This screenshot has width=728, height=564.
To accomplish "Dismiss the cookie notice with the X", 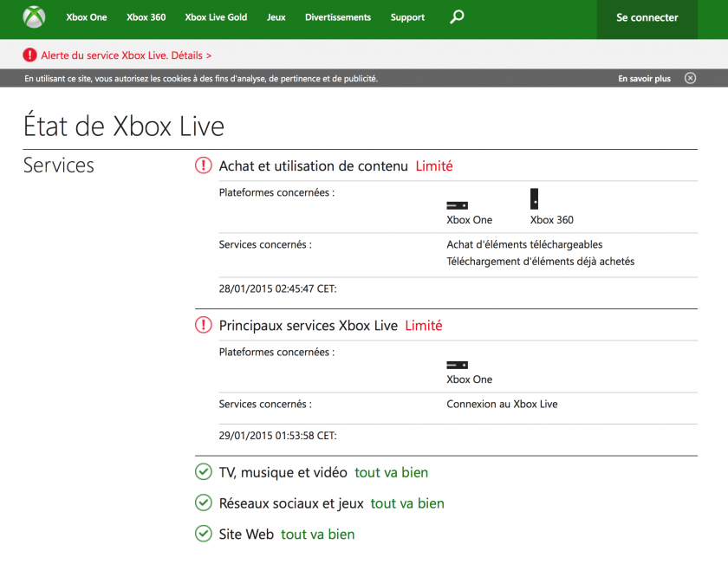I will click(x=691, y=78).
